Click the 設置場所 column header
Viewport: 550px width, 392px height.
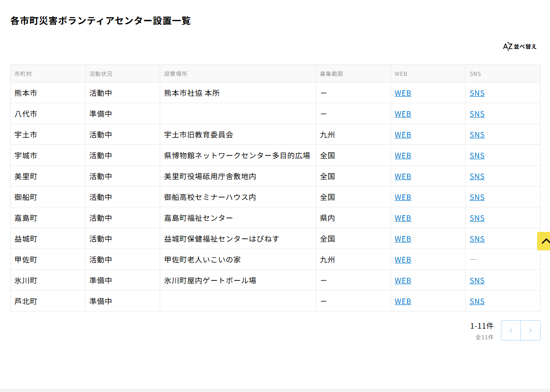tap(238, 74)
